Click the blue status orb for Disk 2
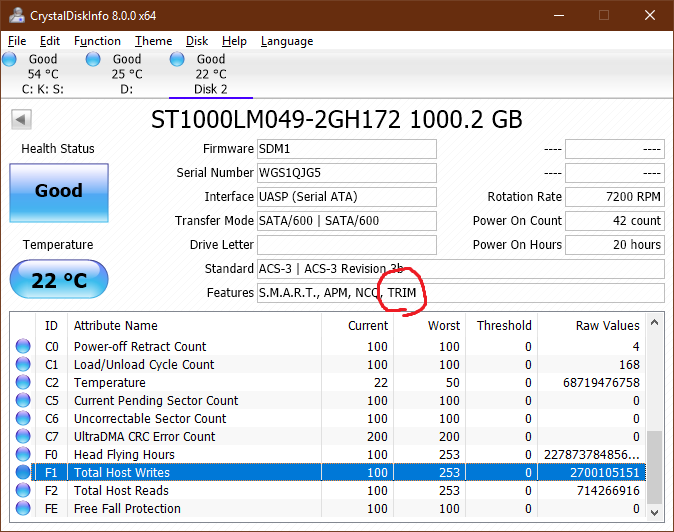674x532 pixels. click(x=177, y=59)
